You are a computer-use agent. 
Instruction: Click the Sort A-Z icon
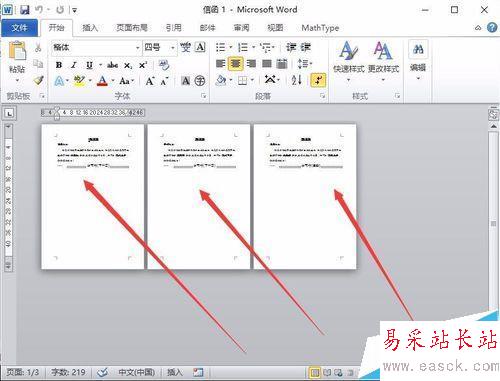pos(296,80)
